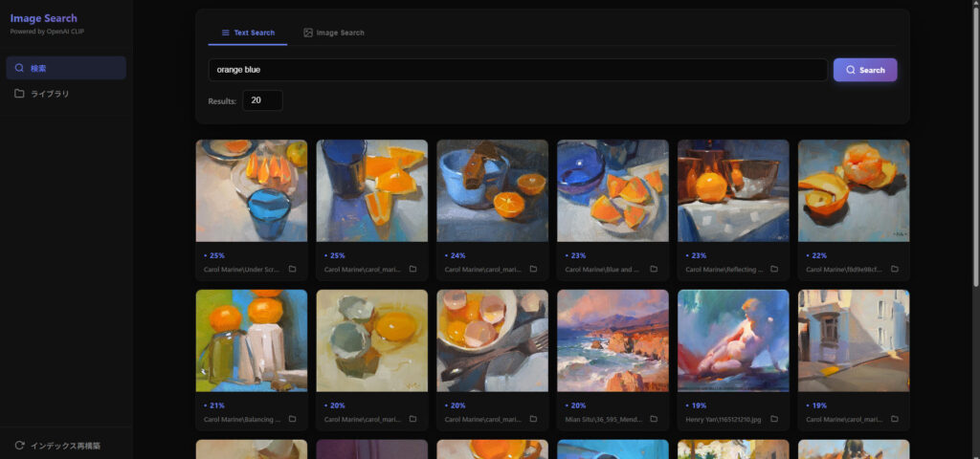Click the Results count field showing 20
Image resolution: width=980 pixels, height=459 pixels.
pos(262,100)
